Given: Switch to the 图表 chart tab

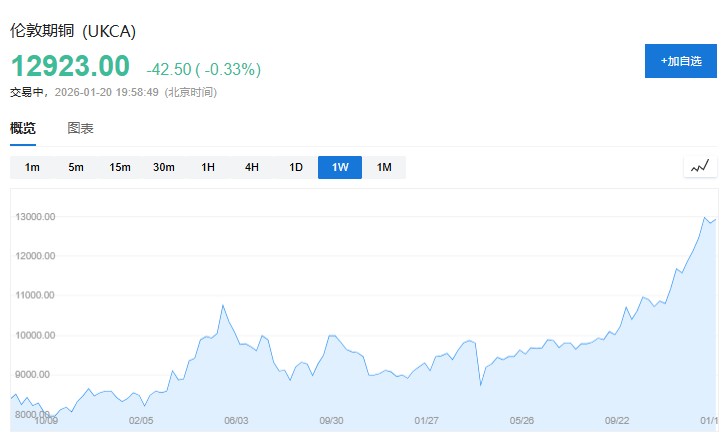Looking at the screenshot, I should click(x=81, y=128).
